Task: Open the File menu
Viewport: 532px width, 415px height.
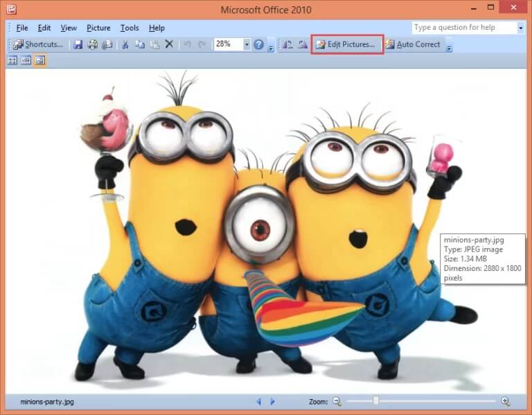Action: tap(22, 28)
